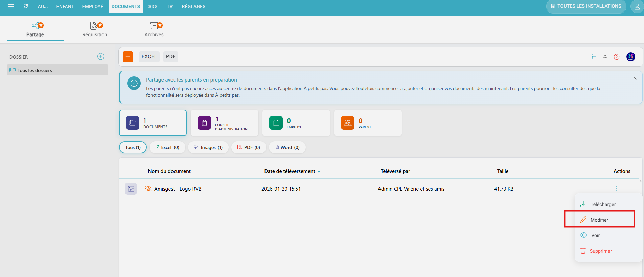The height and width of the screenshot is (277, 644).
Task: Open Toutes les installations selector
Action: click(x=586, y=6)
